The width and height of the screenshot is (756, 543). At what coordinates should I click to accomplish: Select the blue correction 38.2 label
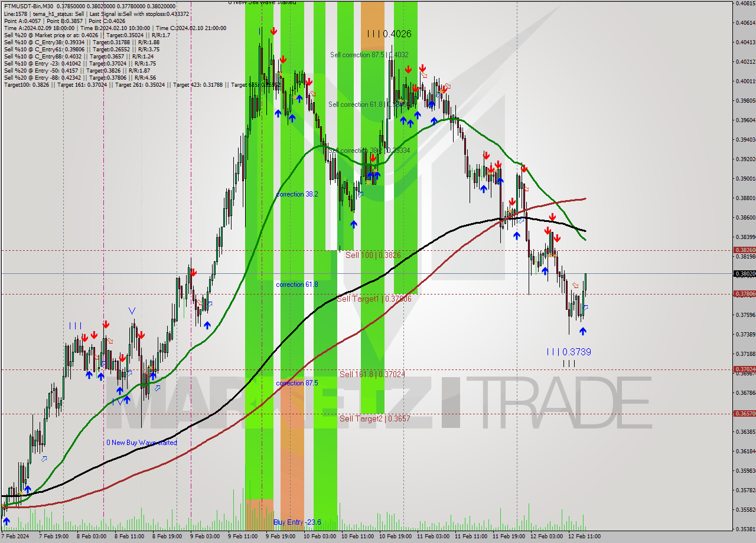297,194
